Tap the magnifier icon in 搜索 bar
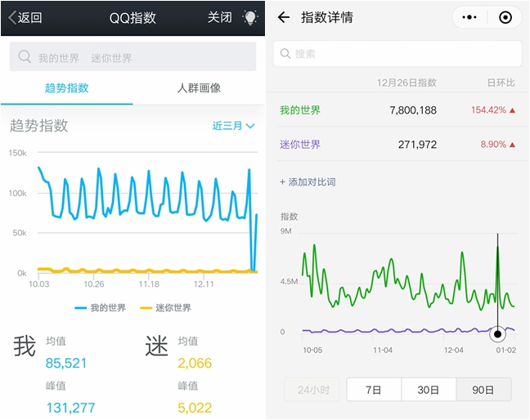The width and height of the screenshot is (530, 420). [286, 54]
